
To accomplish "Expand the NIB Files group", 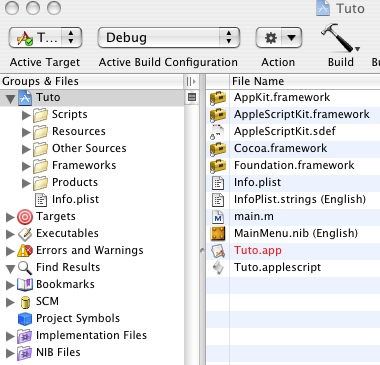I will [x=10, y=353].
